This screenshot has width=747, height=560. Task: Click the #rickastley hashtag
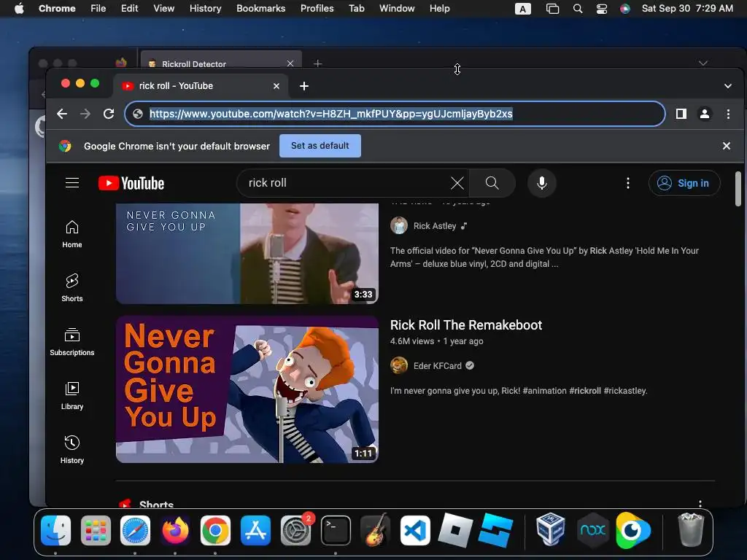(625, 391)
